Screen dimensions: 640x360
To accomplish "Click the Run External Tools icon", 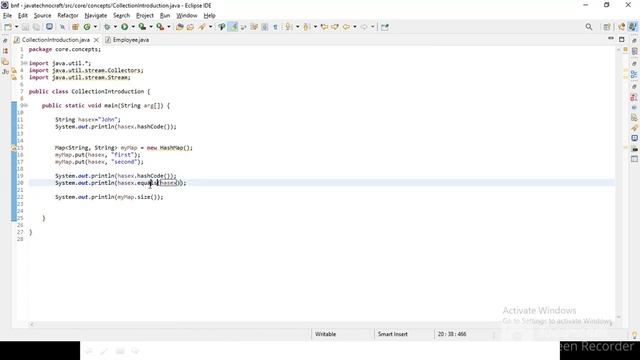I will click(x=160, y=27).
